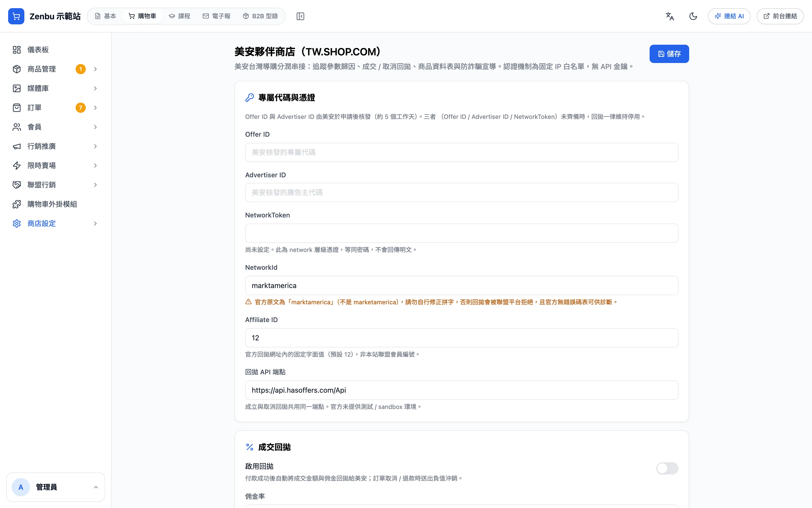Viewport: 812px width, 508px height.
Task: Click the Zenbu shopping cart logo icon
Action: click(x=16, y=16)
